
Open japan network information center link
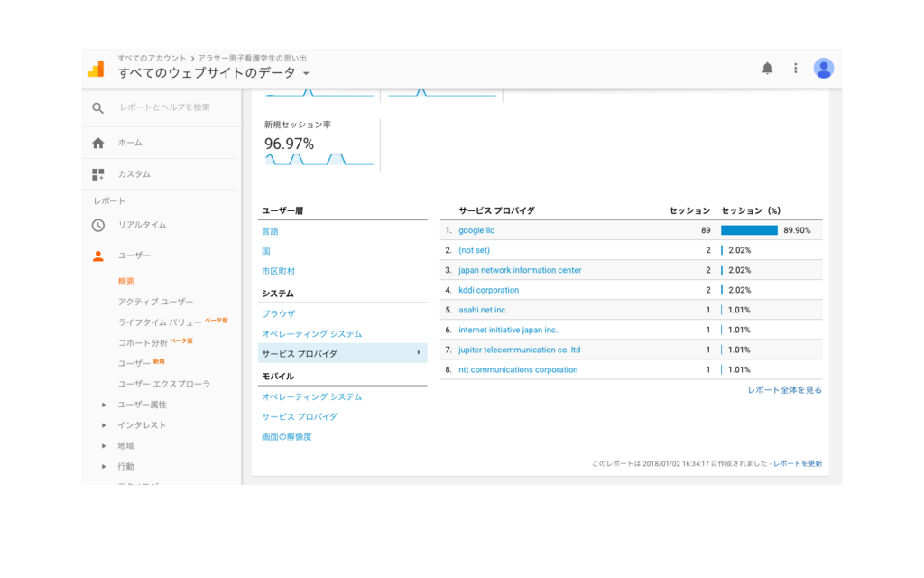tap(520, 270)
